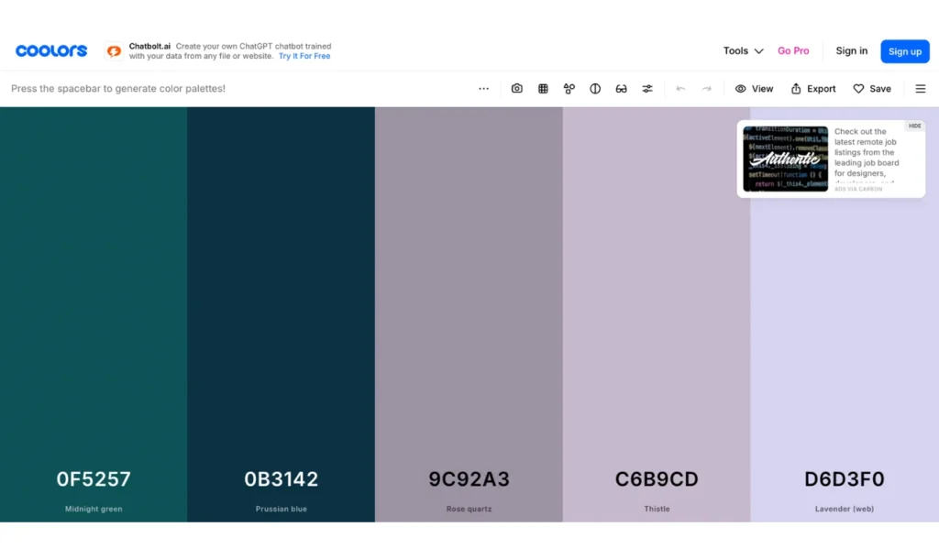Click the Go Pro link
Screen dimensions: 939x560
[793, 51]
